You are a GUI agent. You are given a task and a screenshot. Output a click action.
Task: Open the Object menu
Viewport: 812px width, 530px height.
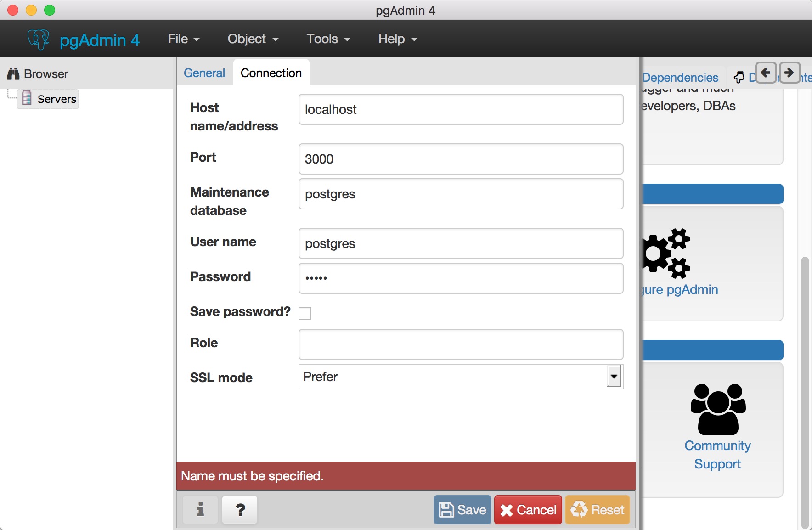[x=253, y=39]
